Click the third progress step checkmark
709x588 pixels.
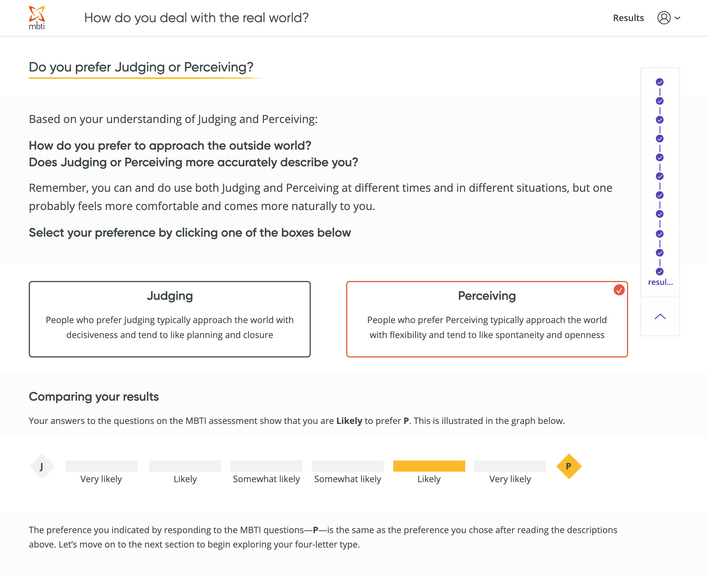[x=660, y=120]
